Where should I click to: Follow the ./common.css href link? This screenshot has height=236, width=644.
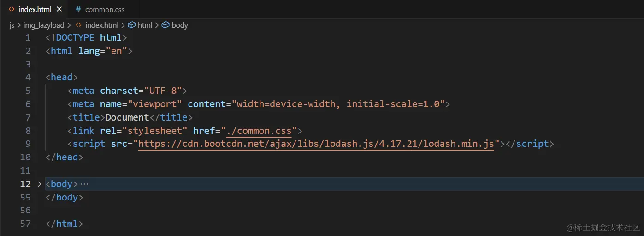(259, 130)
